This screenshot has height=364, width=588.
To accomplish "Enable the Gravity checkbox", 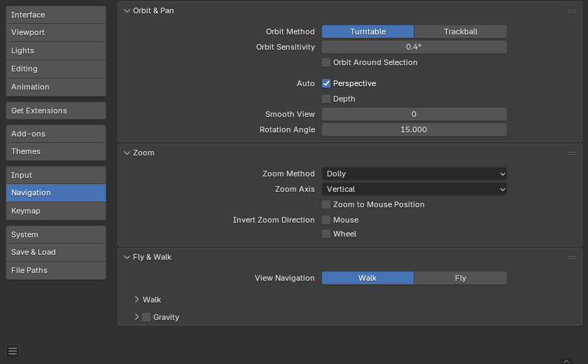I will 146,317.
